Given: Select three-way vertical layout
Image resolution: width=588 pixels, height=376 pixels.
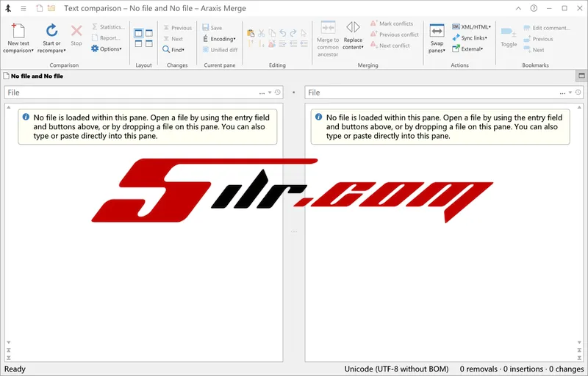Looking at the screenshot, I should point(149,33).
